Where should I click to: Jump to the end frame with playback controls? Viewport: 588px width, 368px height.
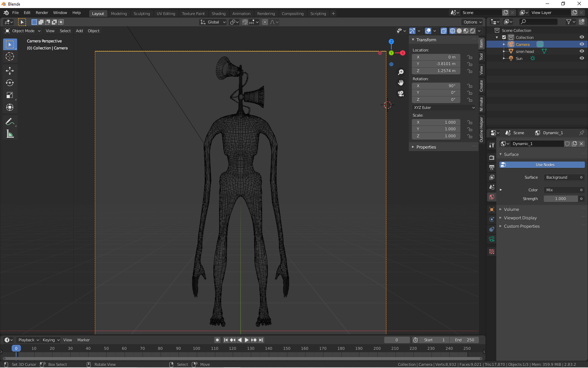point(261,340)
